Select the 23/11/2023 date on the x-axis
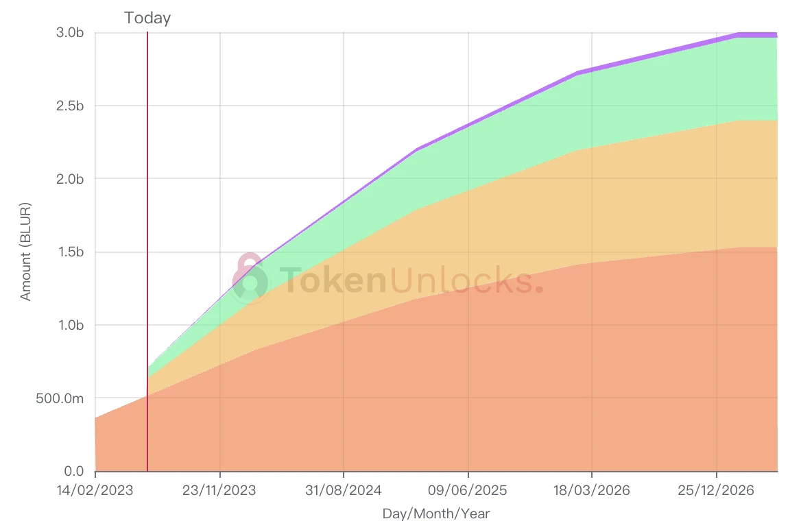 (x=219, y=490)
